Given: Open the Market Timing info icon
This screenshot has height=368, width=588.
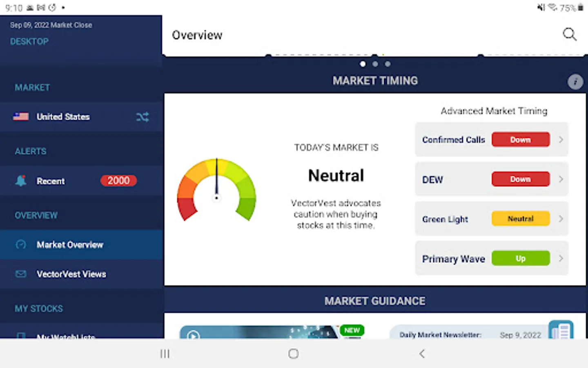Looking at the screenshot, I should coord(575,82).
